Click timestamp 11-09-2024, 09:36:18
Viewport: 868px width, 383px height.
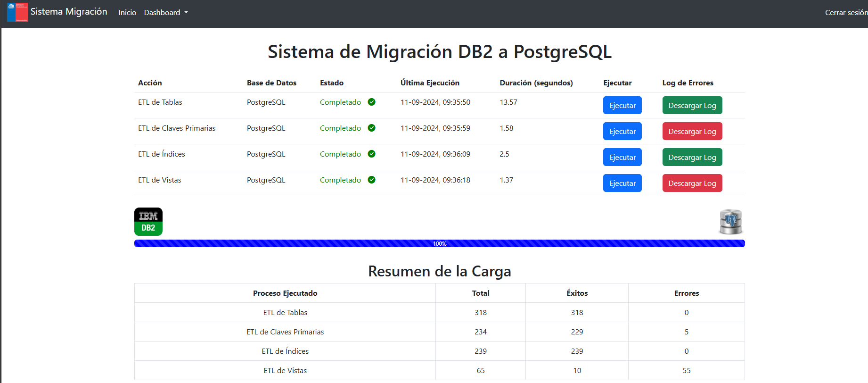(x=435, y=180)
